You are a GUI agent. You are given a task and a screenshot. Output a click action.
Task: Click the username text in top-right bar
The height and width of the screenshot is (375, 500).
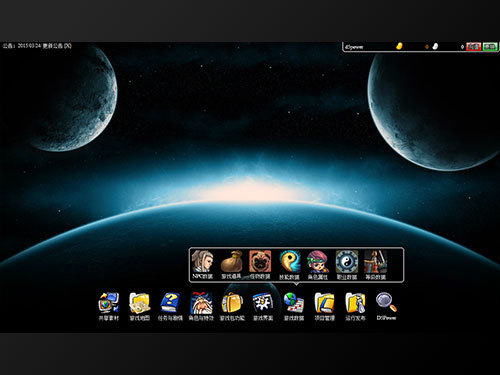point(354,47)
